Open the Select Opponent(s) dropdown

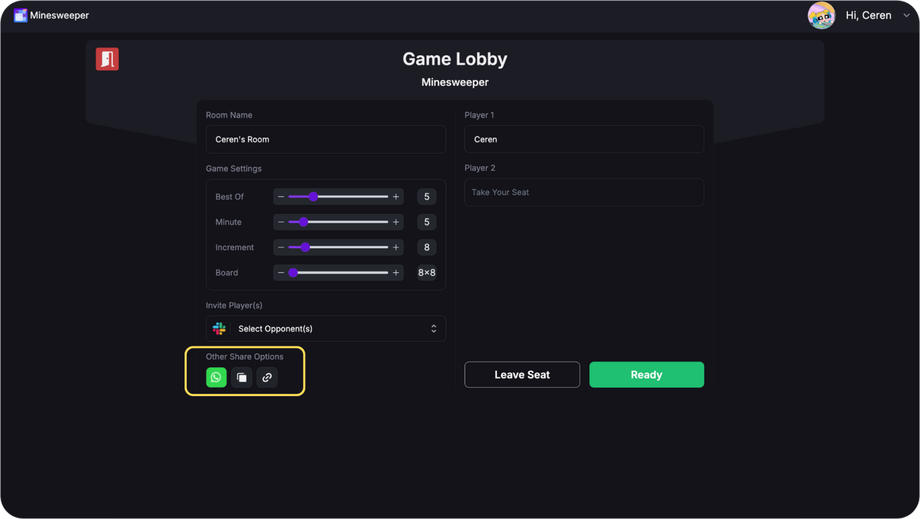[x=326, y=328]
